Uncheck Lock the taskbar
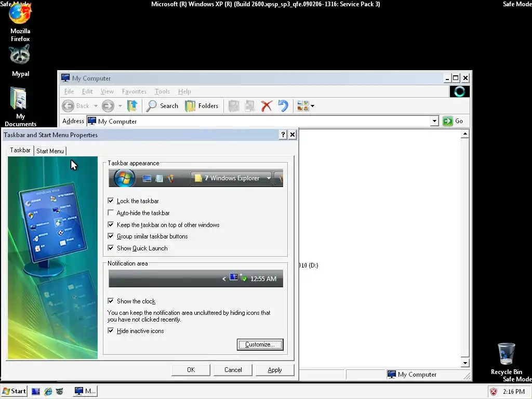532x399 pixels. pos(111,201)
